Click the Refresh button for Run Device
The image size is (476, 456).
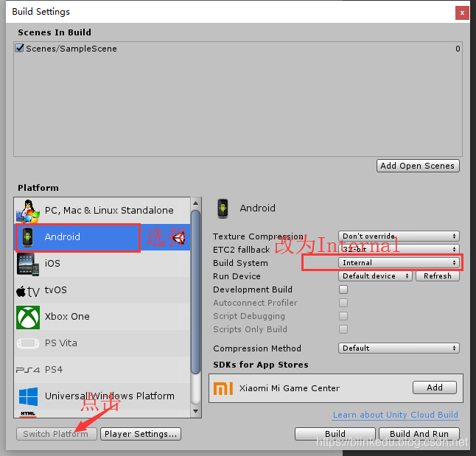click(438, 276)
